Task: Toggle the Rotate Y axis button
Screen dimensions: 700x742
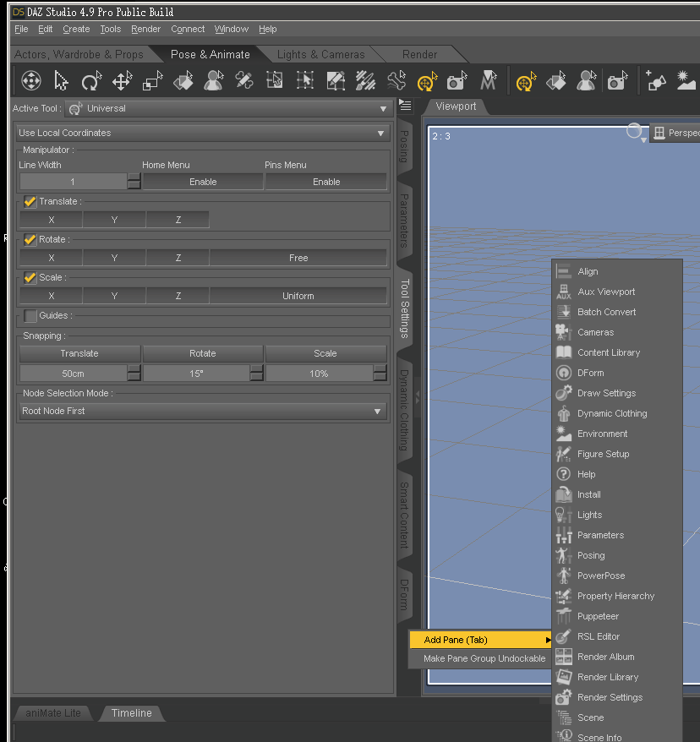Action: pyautogui.click(x=114, y=258)
